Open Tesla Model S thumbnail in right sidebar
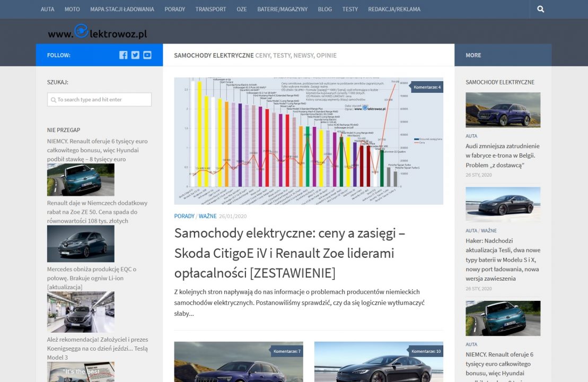588x382 pixels. point(503,204)
